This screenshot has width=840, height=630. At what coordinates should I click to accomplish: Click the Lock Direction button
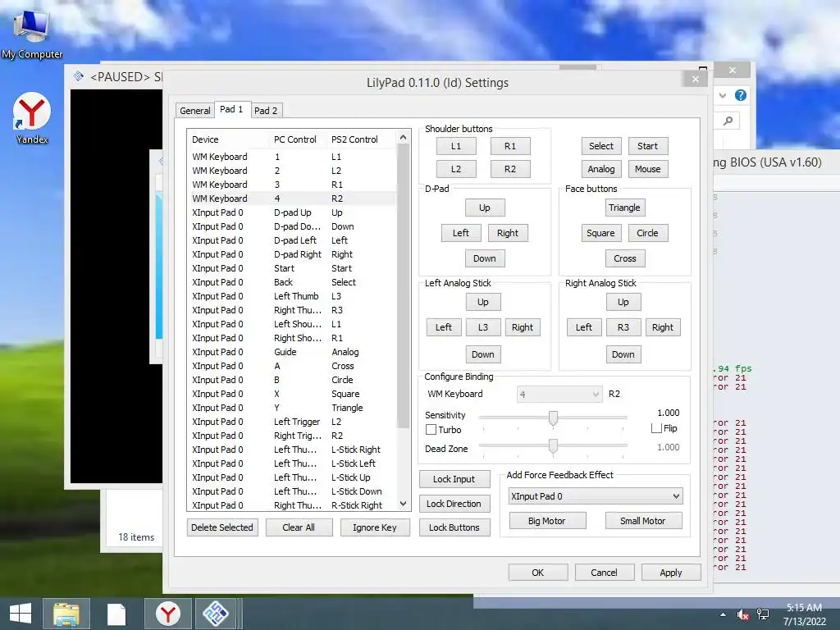click(x=454, y=504)
